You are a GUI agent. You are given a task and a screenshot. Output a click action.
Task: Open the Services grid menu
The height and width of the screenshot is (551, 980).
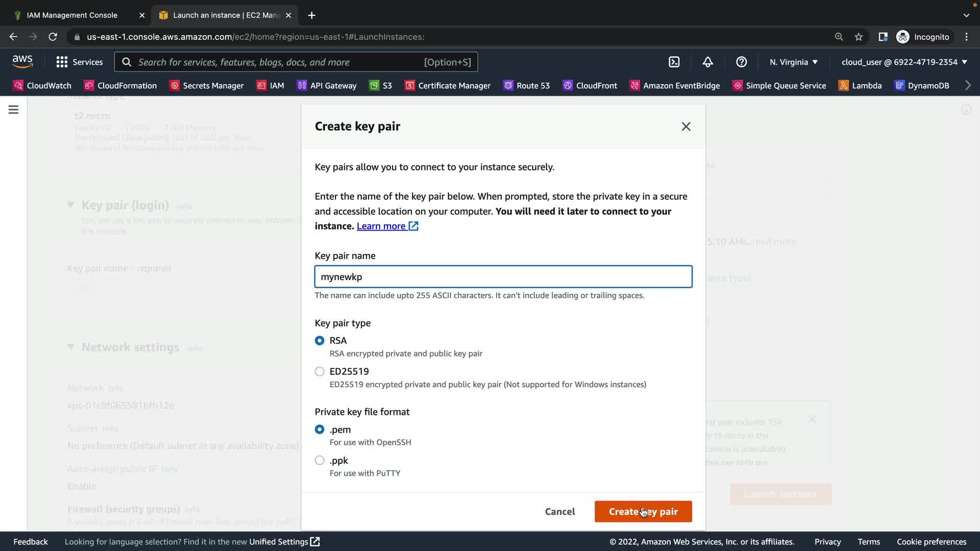coord(79,62)
